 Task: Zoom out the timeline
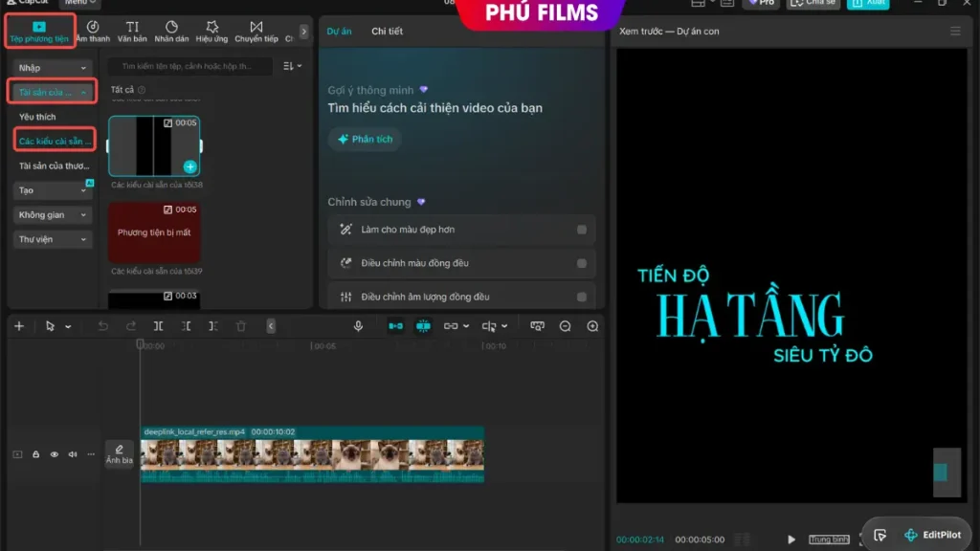[565, 326]
